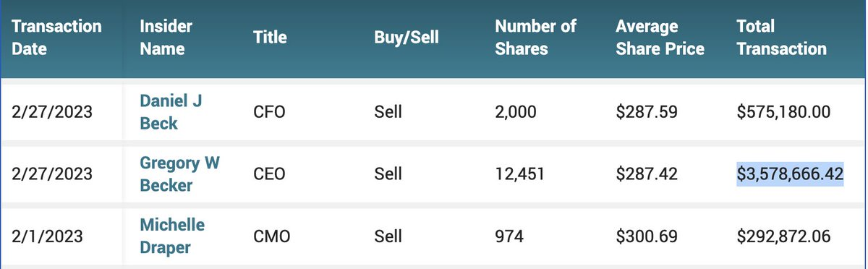Viewport: 868px width, 269px height.
Task: Select the CFO title cell
Action: click(x=269, y=113)
